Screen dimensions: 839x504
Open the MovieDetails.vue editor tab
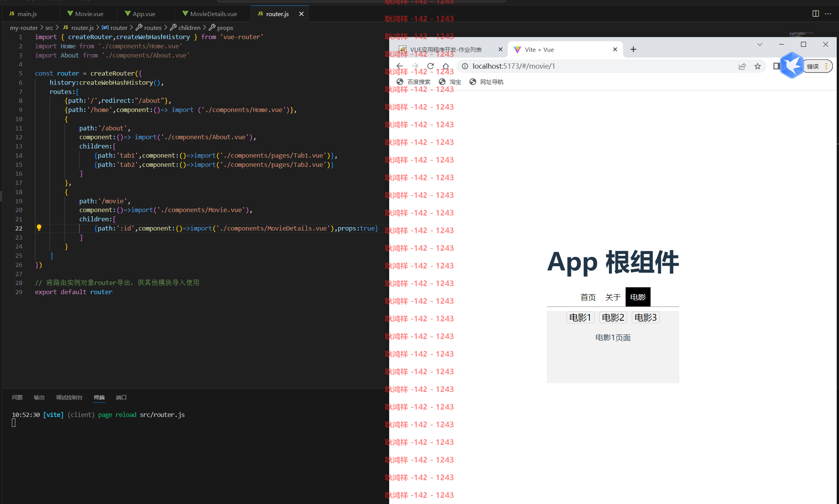(213, 14)
